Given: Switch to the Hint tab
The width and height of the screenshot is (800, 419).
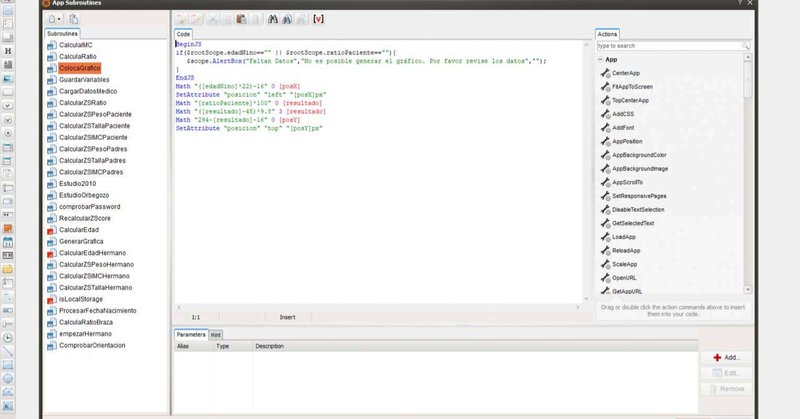Looking at the screenshot, I should tap(216, 335).
